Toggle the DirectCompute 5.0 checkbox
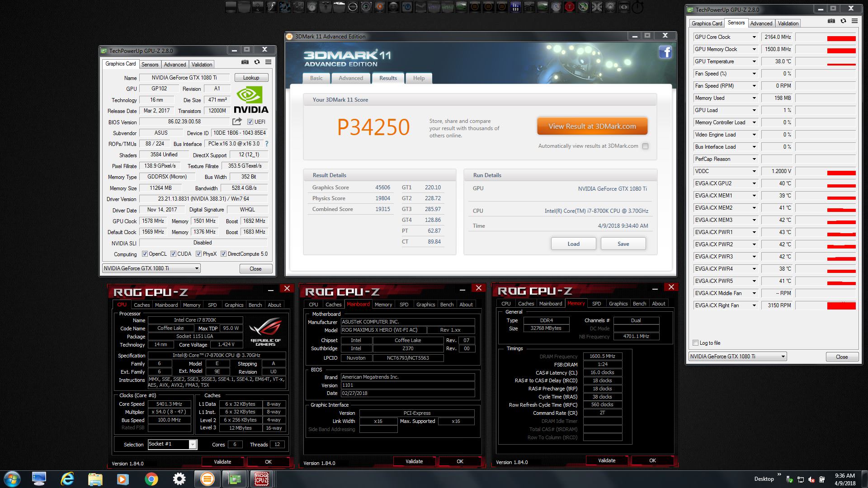868x488 pixels. pos(223,254)
